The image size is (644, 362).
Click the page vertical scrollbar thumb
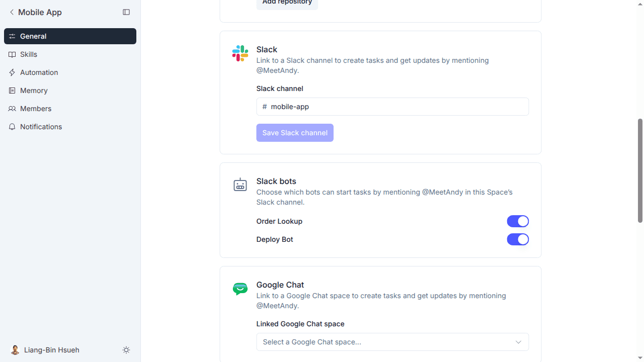click(640, 170)
